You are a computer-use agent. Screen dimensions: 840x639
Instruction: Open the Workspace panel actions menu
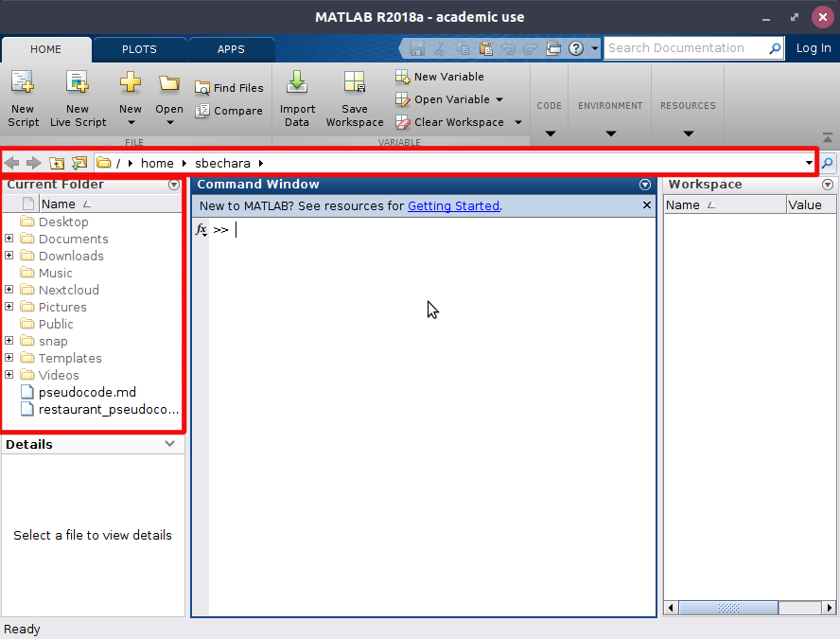click(x=828, y=185)
